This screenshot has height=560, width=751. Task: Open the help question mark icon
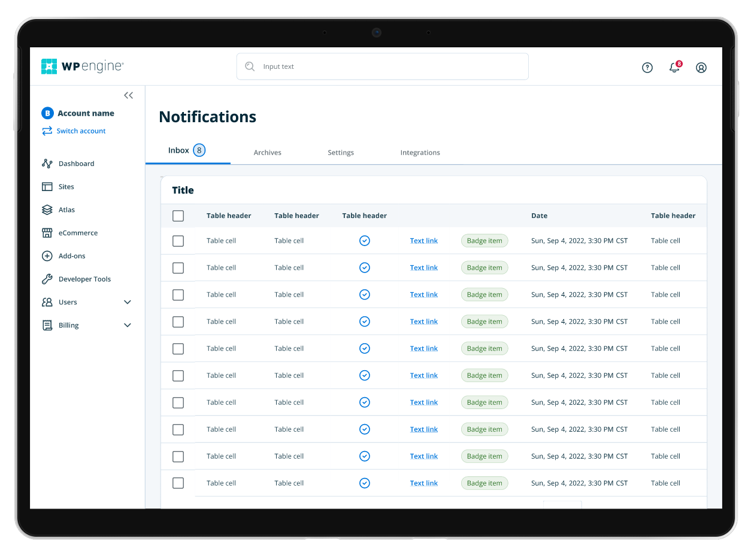(x=647, y=68)
